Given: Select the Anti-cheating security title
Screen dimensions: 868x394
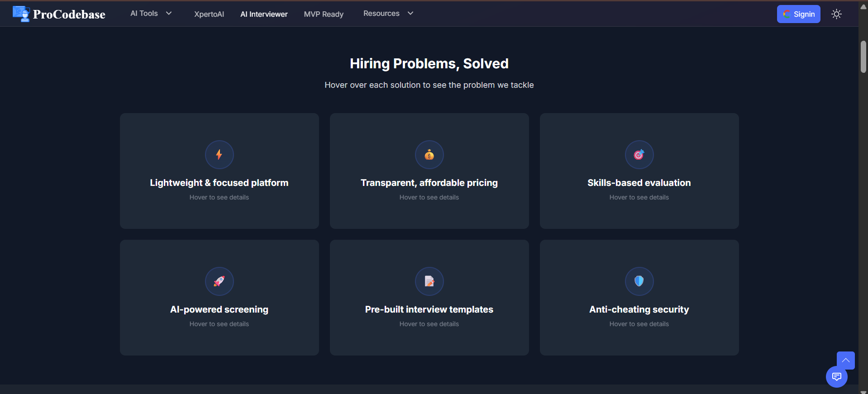Looking at the screenshot, I should coord(639,309).
